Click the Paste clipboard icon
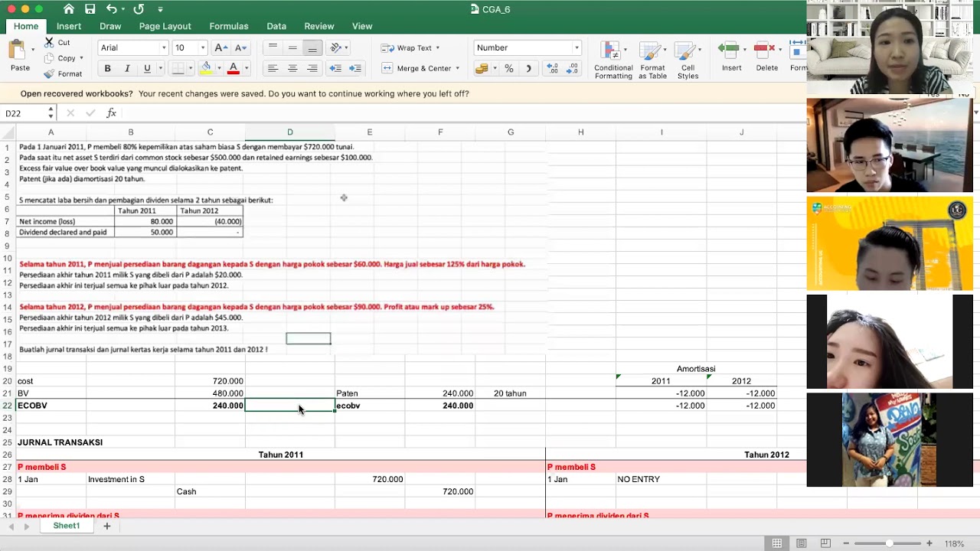This screenshot has width=980, height=551. coord(18,51)
